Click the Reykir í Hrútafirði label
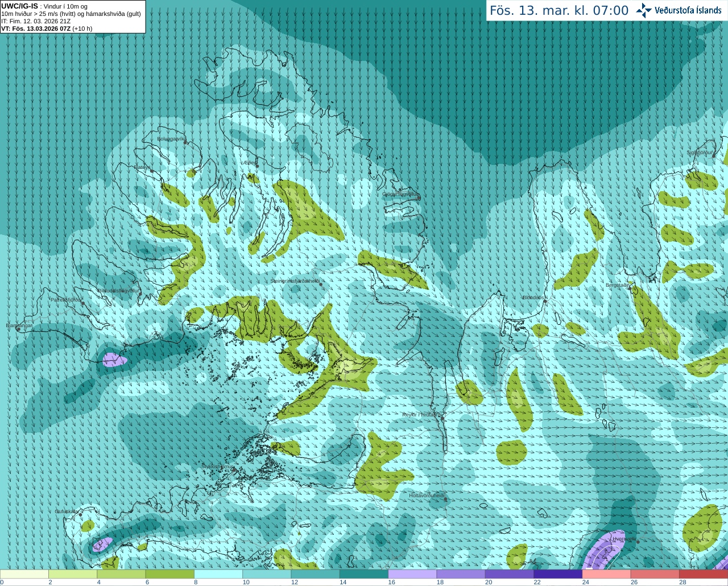The width and height of the screenshot is (728, 586). (422, 415)
